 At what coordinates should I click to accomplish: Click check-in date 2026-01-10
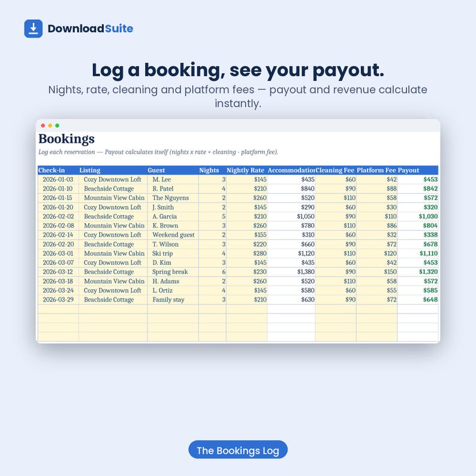click(58, 188)
